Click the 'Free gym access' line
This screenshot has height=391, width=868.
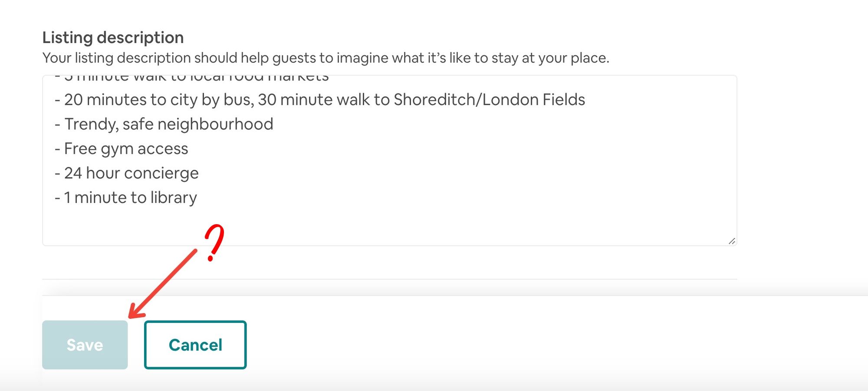[x=122, y=149]
